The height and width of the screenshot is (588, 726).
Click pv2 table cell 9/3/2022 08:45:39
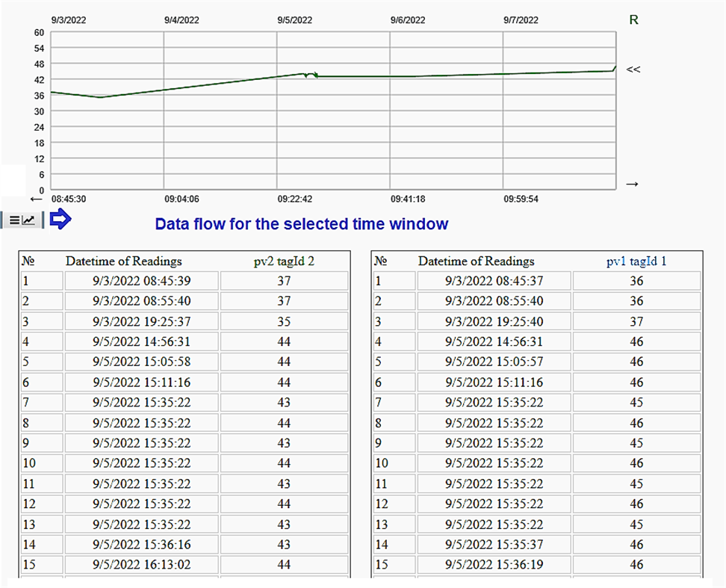(141, 281)
